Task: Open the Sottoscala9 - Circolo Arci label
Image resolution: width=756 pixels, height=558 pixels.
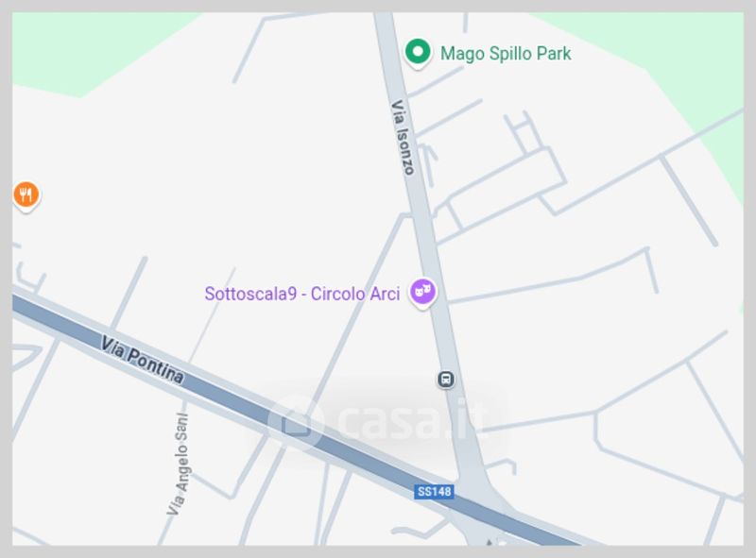Action: click(302, 294)
